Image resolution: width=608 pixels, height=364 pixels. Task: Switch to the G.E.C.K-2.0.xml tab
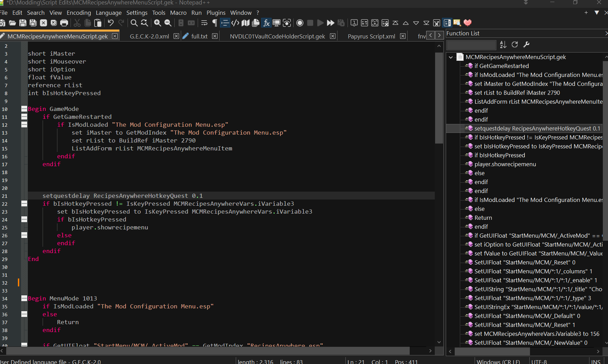[150, 36]
